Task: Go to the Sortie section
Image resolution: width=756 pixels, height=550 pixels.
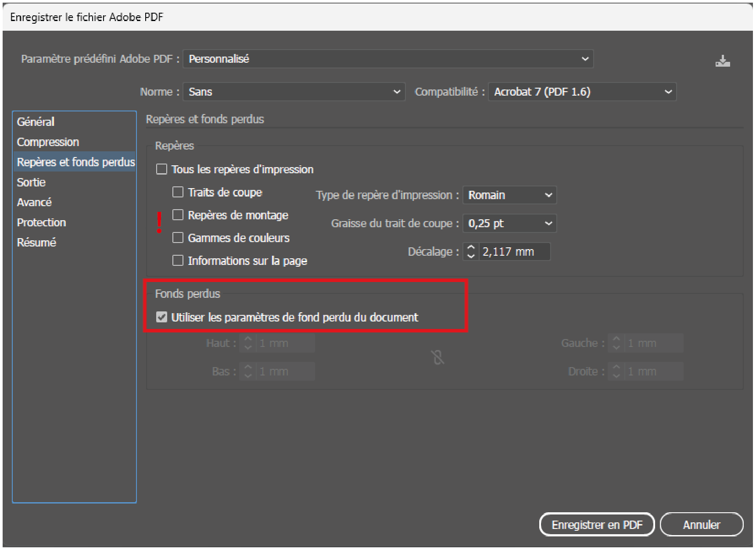Action: tap(31, 182)
